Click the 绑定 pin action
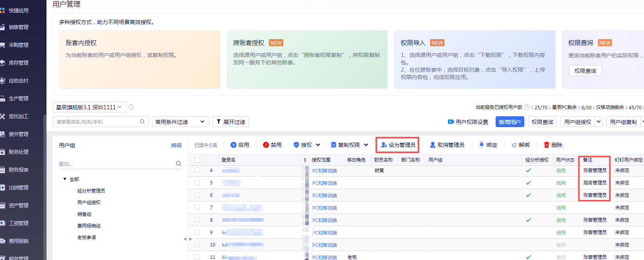 point(488,145)
